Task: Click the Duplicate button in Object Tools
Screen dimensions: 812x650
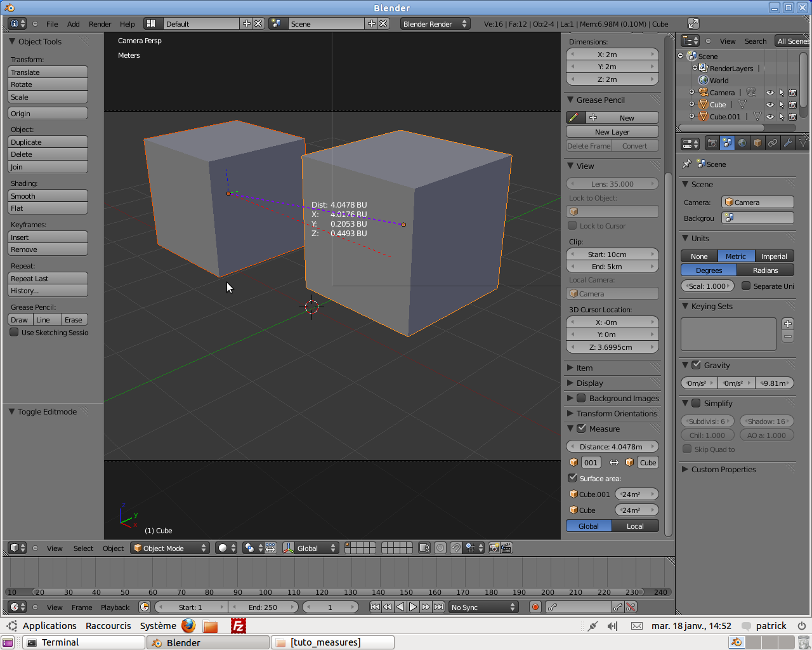Action: click(x=48, y=142)
